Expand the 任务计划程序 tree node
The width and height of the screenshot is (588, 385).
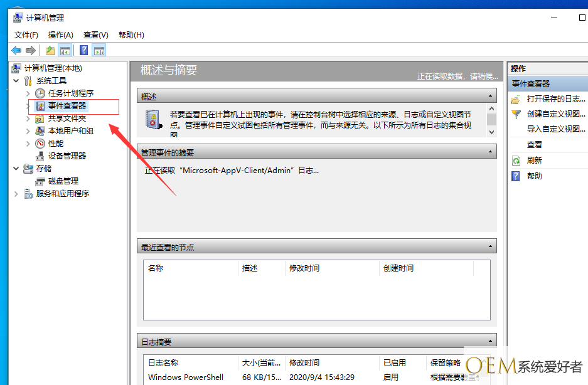coord(28,93)
